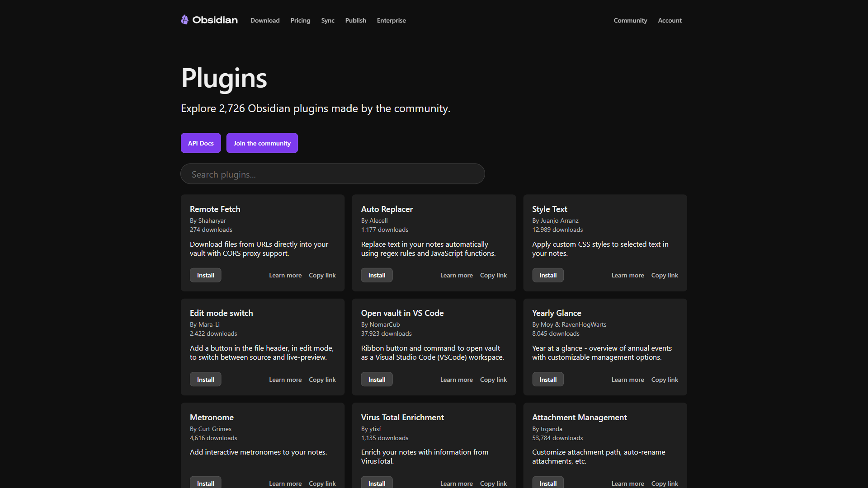Install Virus Total Enrichment plugin
This screenshot has height=488, width=868.
(x=377, y=483)
